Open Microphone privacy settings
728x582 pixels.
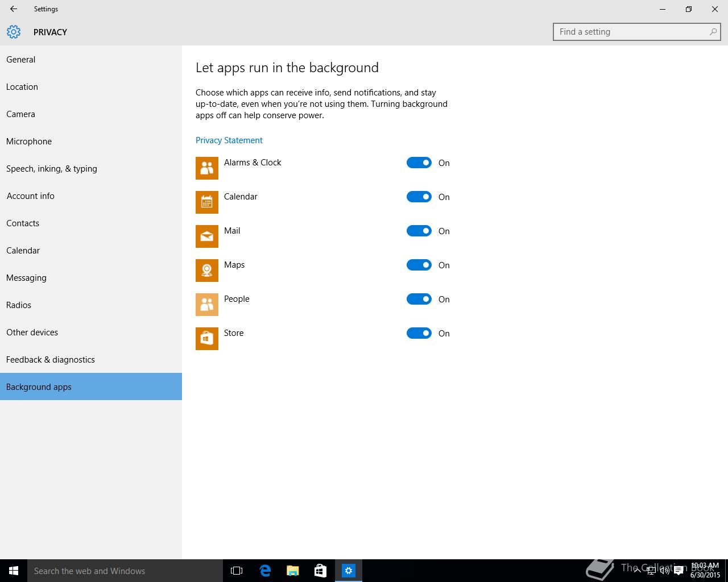point(91,142)
